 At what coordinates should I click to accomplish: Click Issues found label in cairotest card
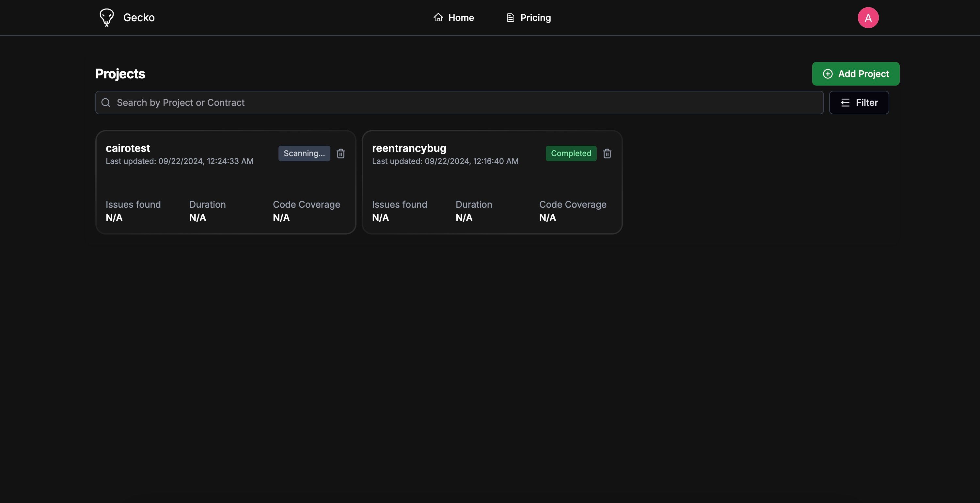point(133,204)
